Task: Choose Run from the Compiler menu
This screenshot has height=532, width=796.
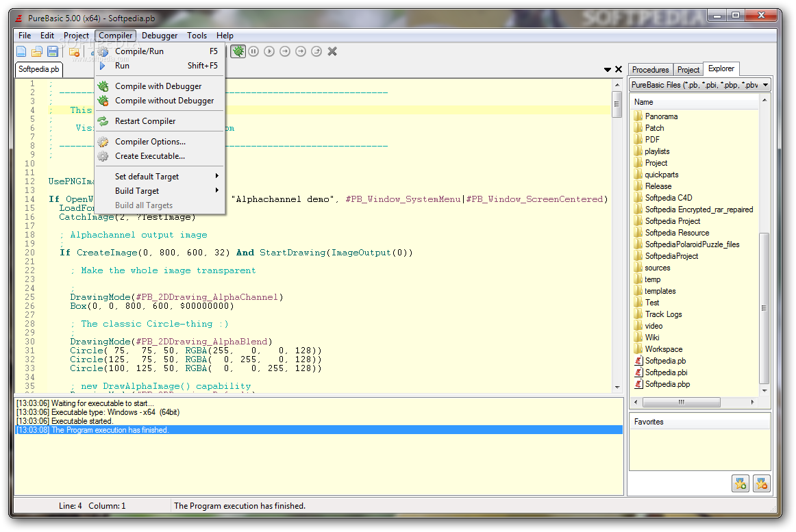Action: pyautogui.click(x=160, y=66)
